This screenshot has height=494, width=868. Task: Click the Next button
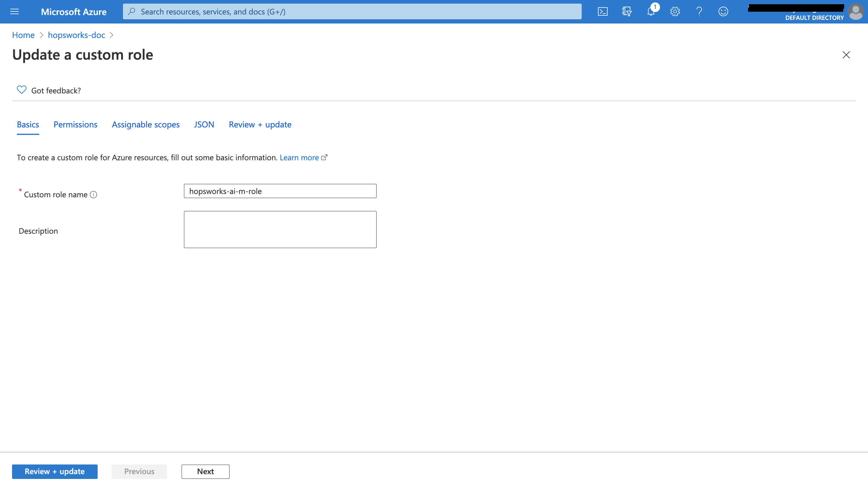click(206, 471)
